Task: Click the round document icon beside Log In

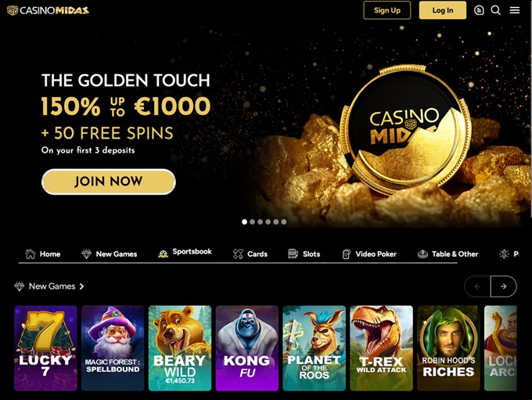Action: [479, 10]
